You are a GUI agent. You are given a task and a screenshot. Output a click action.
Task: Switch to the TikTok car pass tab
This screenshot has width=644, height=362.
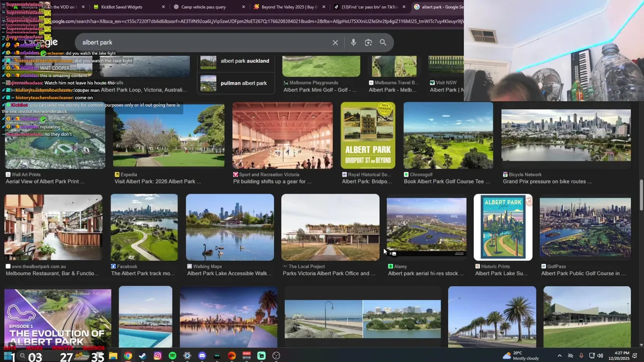(370, 7)
